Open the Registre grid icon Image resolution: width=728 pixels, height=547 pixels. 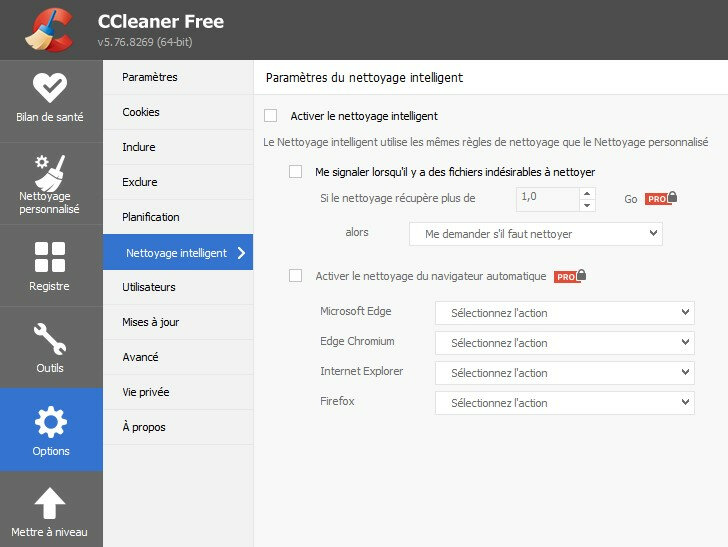pyautogui.click(x=50, y=257)
